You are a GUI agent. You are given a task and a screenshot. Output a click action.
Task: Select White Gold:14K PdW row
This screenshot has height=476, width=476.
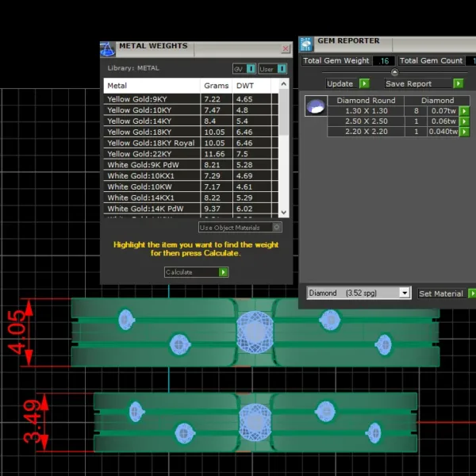click(190, 209)
